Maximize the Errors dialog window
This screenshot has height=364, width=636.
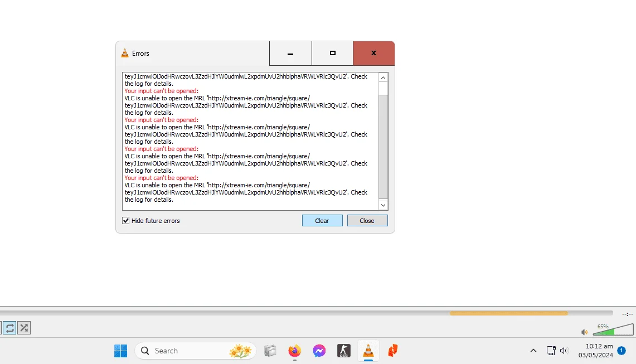[x=333, y=53]
